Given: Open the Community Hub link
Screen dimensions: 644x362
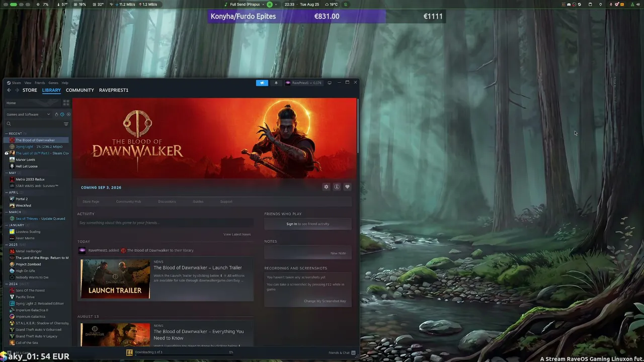Looking at the screenshot, I should (128, 202).
